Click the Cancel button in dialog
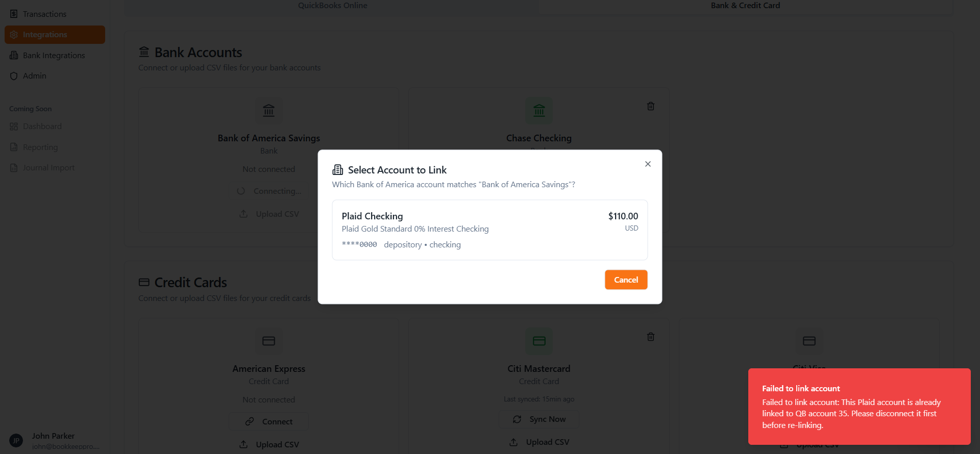This screenshot has height=454, width=980. click(x=626, y=280)
